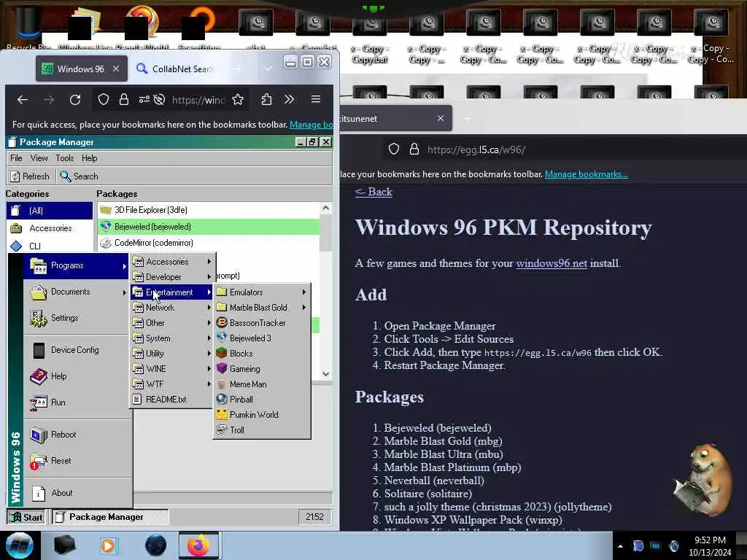Screen dimensions: 747x560
Task: Open the windows96.net link
Action: [551, 263]
